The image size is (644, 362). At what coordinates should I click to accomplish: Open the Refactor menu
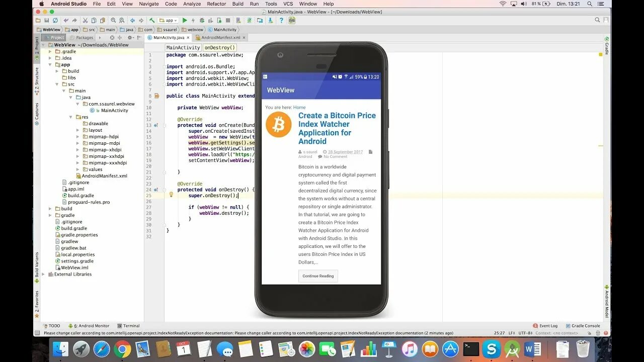(x=216, y=4)
